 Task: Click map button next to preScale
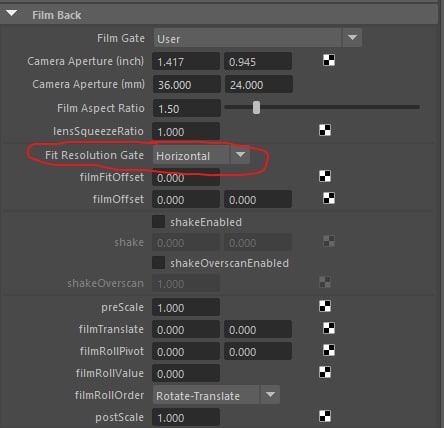pyautogui.click(x=325, y=306)
